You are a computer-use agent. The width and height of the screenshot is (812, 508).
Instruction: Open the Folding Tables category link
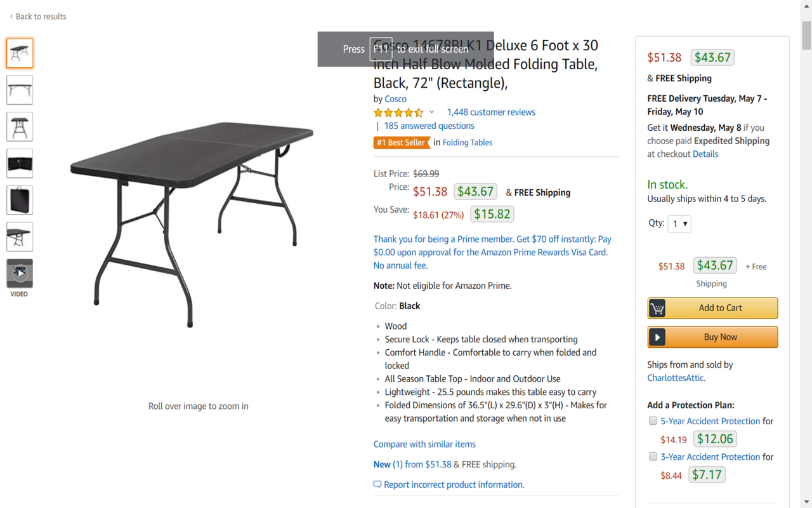tap(467, 143)
